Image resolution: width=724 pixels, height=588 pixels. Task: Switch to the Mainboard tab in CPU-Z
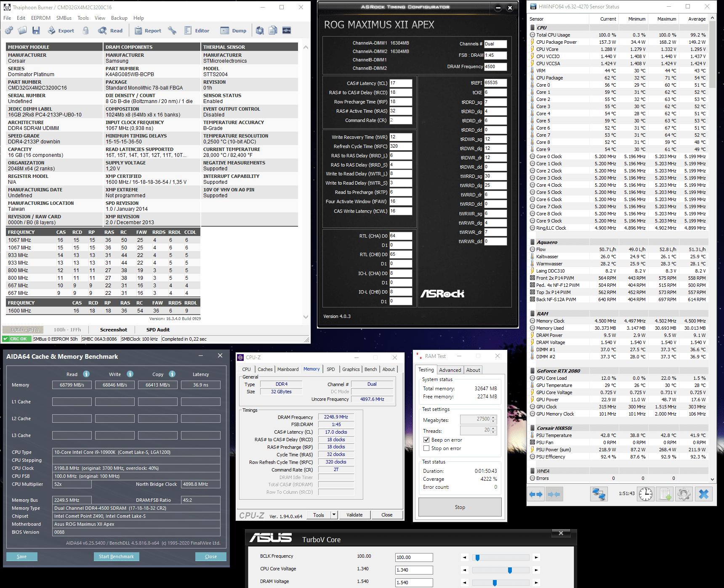288,369
